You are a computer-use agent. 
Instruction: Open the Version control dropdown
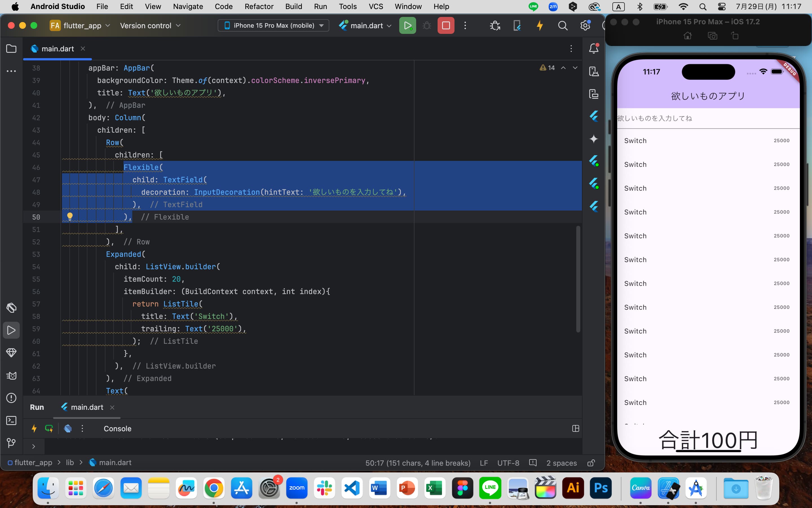[x=150, y=25]
